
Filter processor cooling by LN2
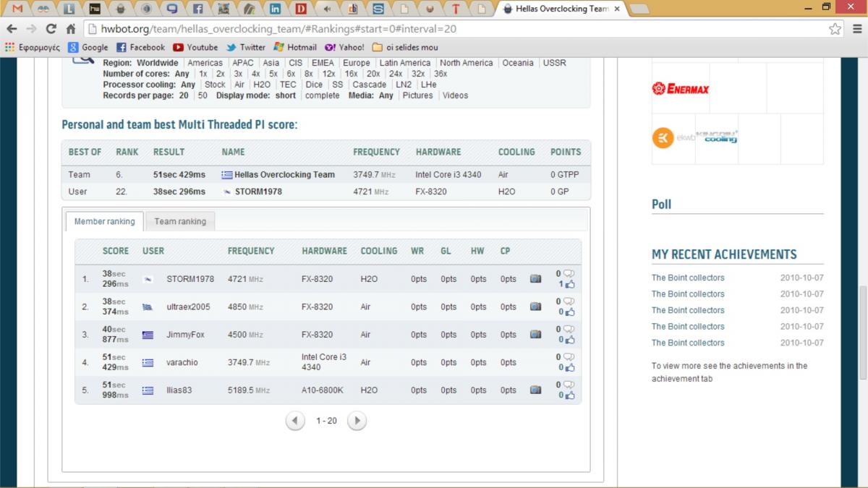(x=404, y=85)
